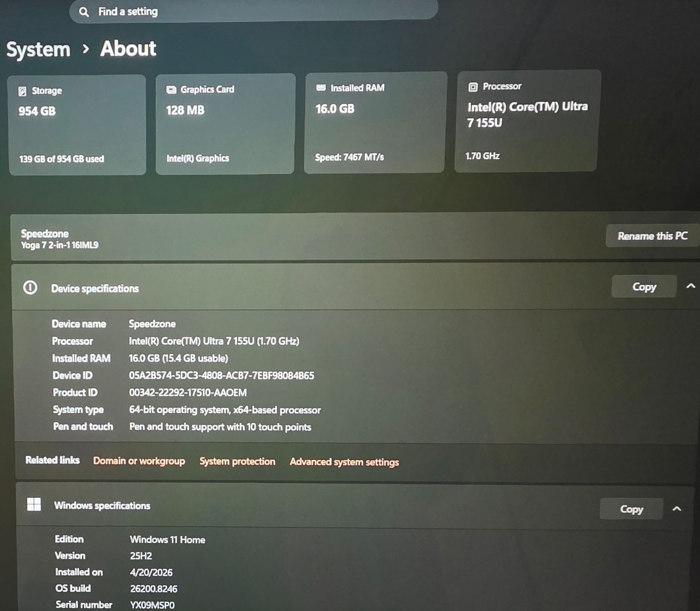The image size is (700, 611).
Task: Click the '1.70 GHz' text in Processor card
Action: (x=483, y=156)
